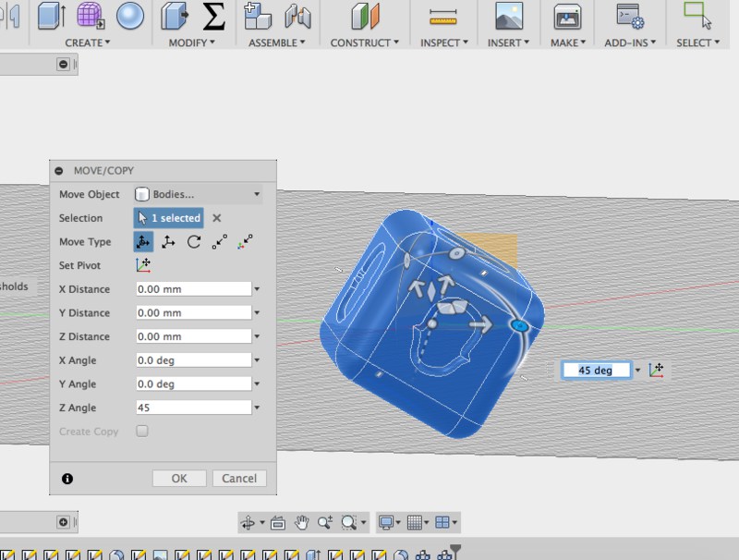The image size is (739, 560).
Task: Click the Fit zoom window icon
Action: (349, 522)
